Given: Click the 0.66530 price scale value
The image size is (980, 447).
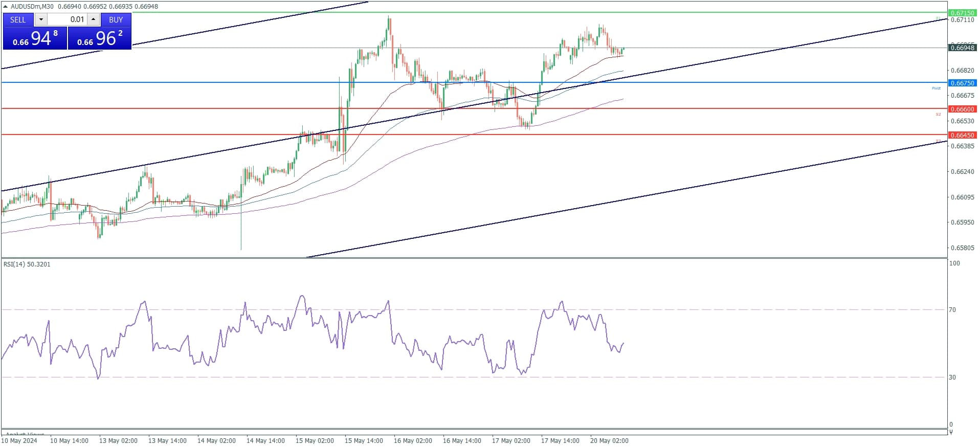Looking at the screenshot, I should 962,121.
